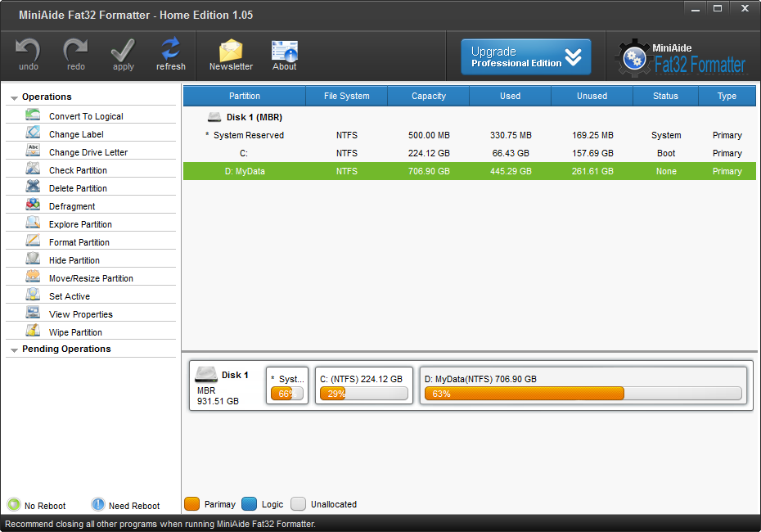Click the gray Unallocated legend swatch
Image resolution: width=761 pixels, height=532 pixels.
[298, 504]
